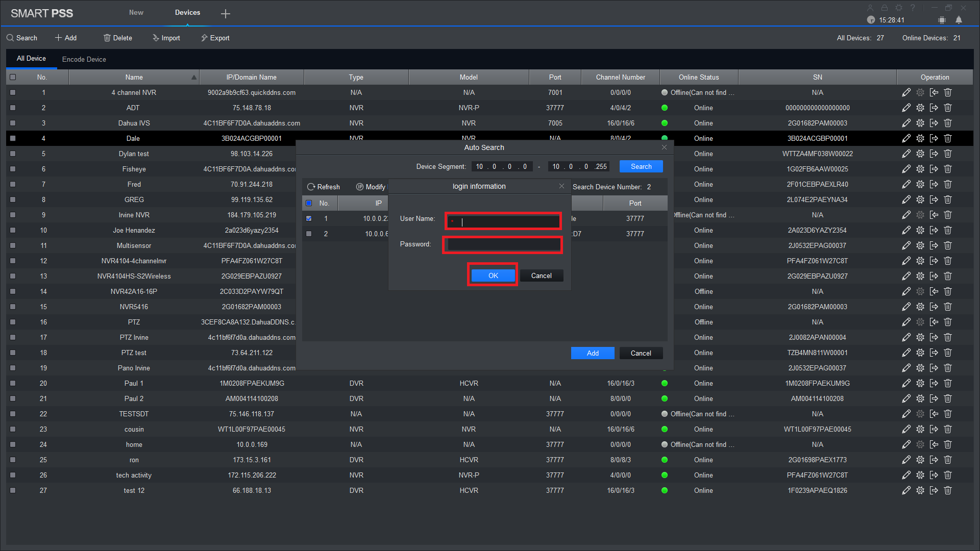Open the new tab plus button
Viewport: 980px width, 551px height.
coord(226,14)
